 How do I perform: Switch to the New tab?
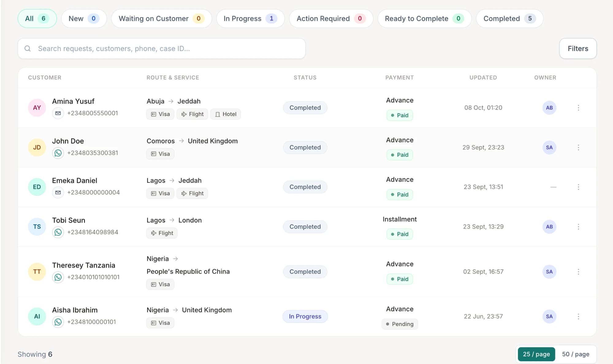(x=84, y=19)
